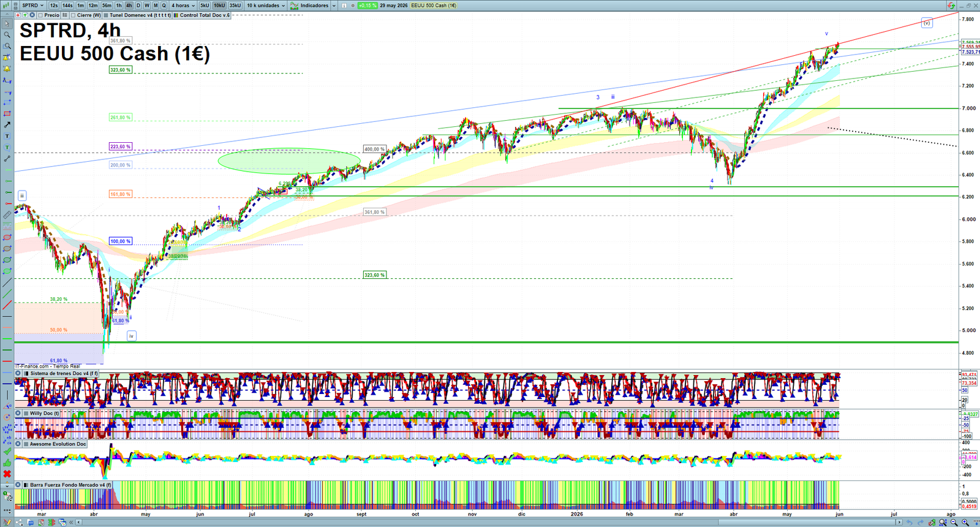Collapse bottom bar with double chevron
The image size is (980, 527).
click(x=71, y=522)
